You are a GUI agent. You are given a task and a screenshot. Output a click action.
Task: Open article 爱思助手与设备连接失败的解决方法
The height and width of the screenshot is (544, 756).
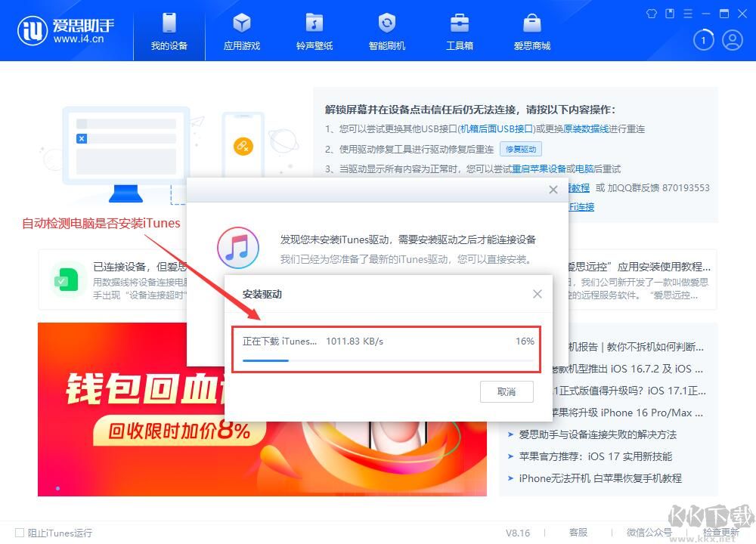tap(597, 434)
